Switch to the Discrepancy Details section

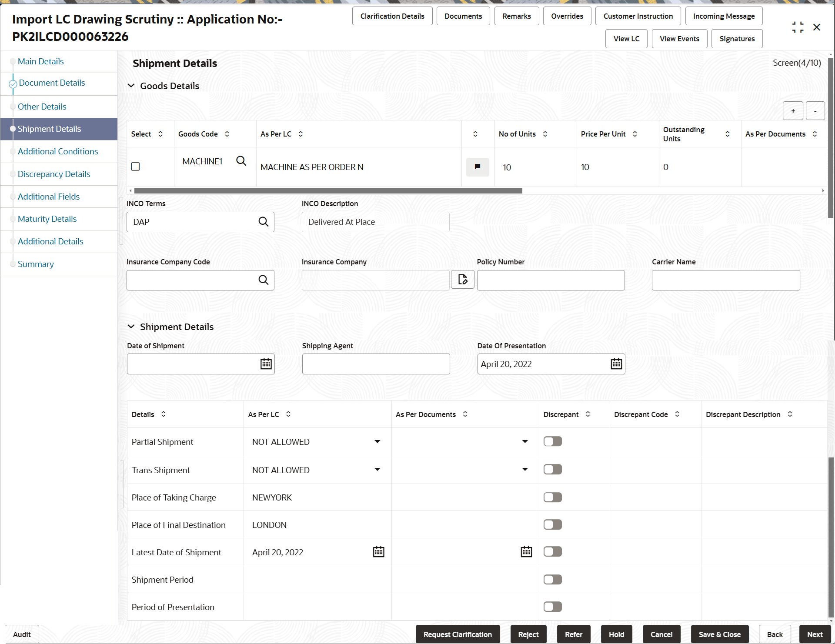coord(54,174)
